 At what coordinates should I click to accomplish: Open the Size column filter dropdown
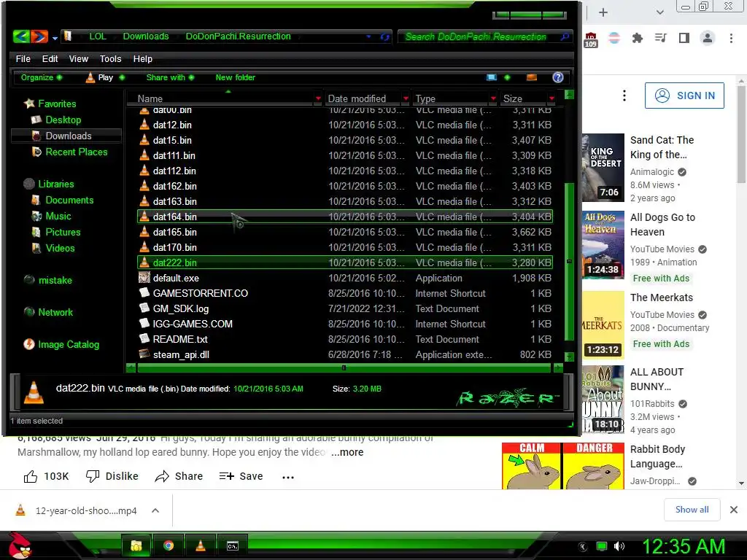tap(551, 98)
